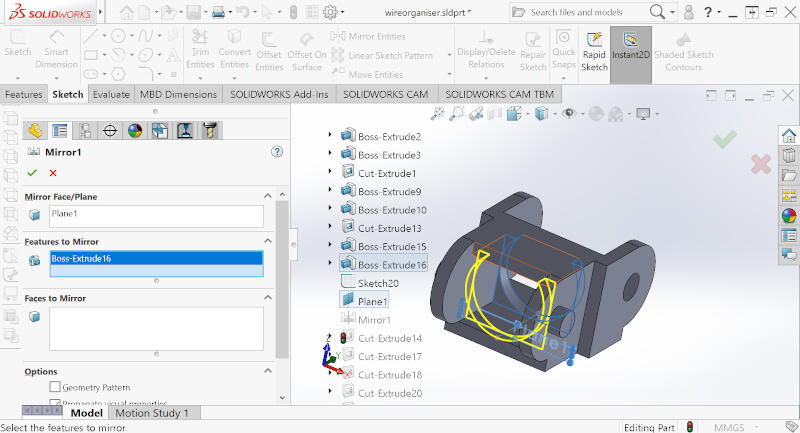Click the Mirror Face/Plane selection box
Screen dimensions: 800x433
tap(156, 216)
